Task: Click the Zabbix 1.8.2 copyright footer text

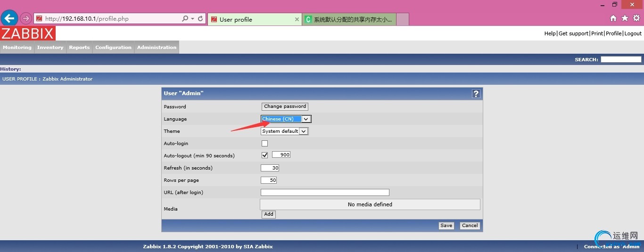Action: point(208,246)
